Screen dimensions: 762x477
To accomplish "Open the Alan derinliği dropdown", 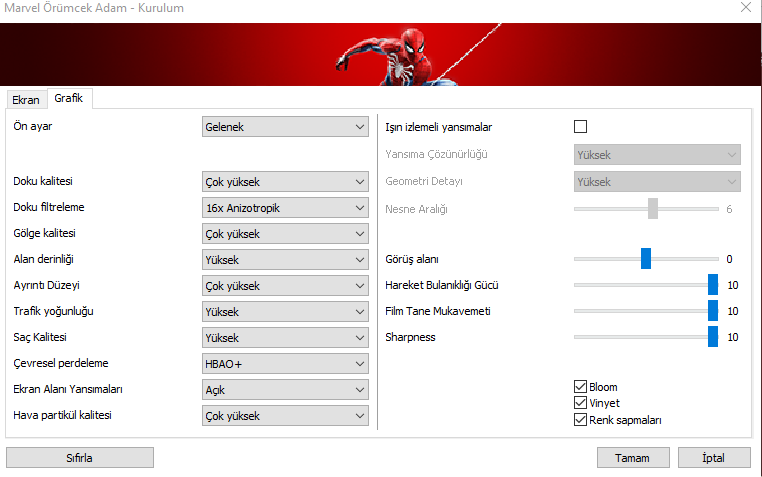I will (285, 260).
